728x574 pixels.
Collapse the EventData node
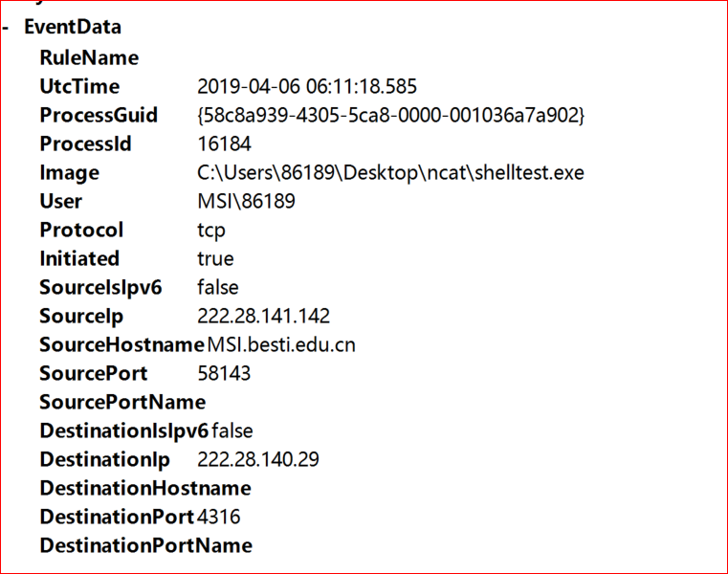tap(7, 28)
